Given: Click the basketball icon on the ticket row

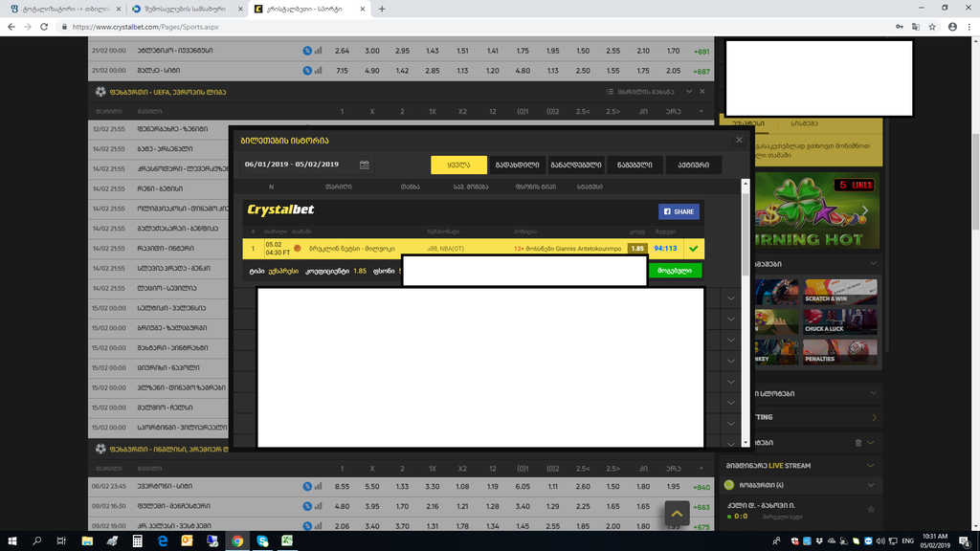Looking at the screenshot, I should coord(298,248).
